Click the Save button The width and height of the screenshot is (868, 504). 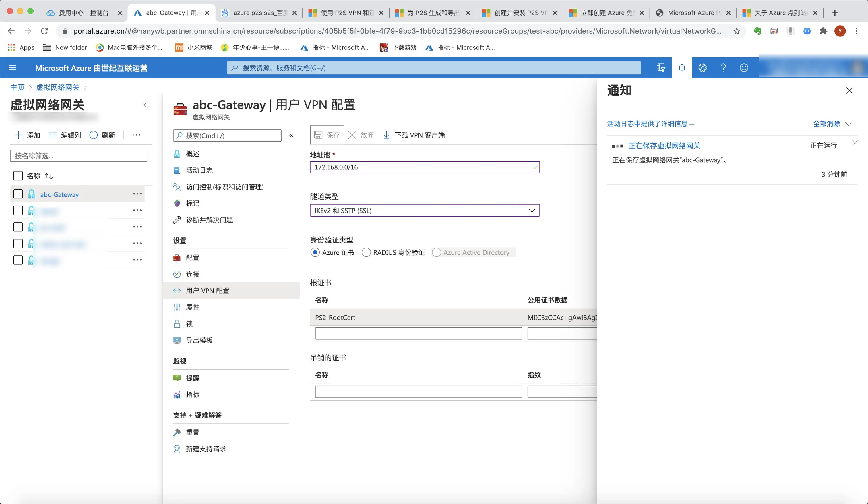(x=327, y=135)
